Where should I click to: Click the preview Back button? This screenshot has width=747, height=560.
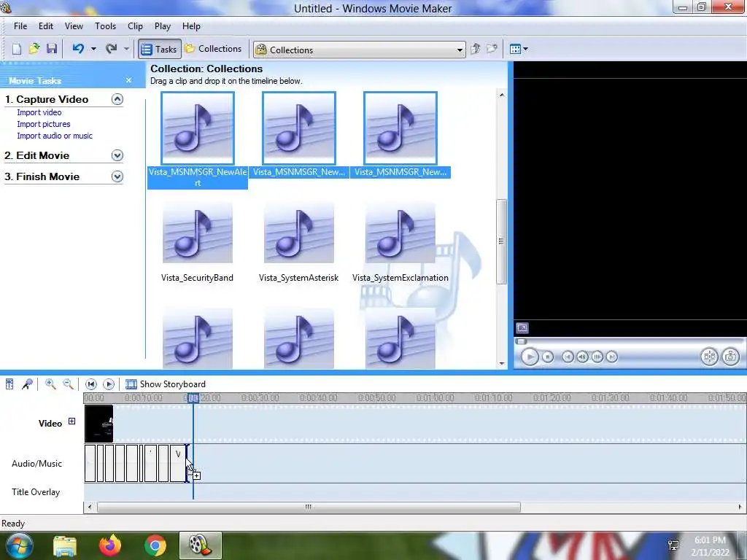pos(568,356)
